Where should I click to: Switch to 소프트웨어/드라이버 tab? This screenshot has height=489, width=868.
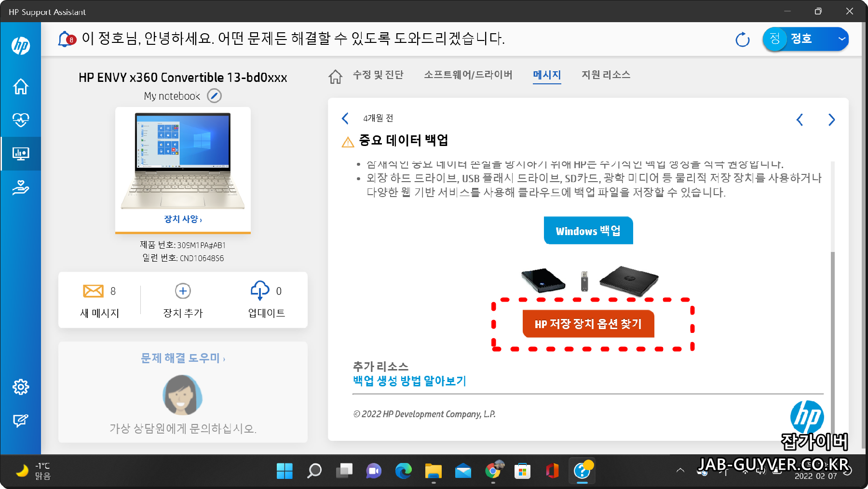coord(468,75)
